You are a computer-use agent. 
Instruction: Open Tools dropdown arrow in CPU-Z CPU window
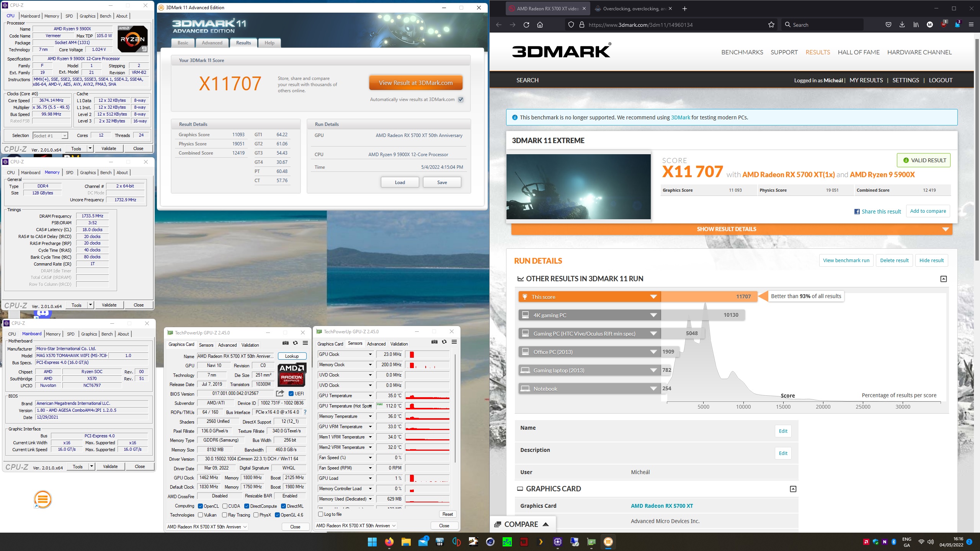90,148
